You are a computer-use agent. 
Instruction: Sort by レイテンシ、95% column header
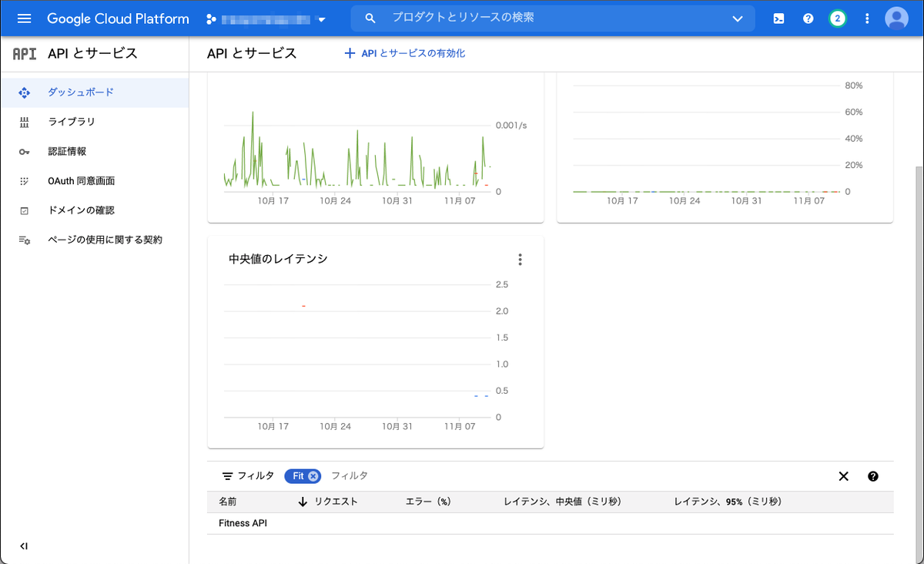tap(728, 502)
